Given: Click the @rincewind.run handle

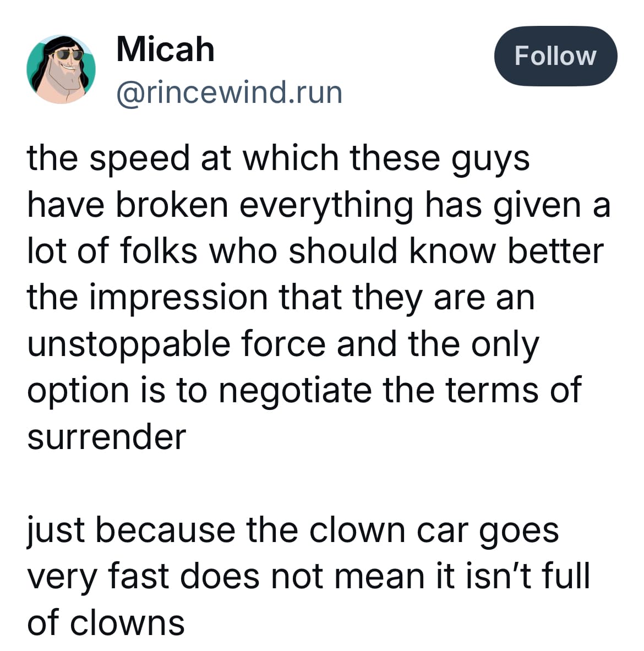Looking at the screenshot, I should pyautogui.click(x=229, y=92).
